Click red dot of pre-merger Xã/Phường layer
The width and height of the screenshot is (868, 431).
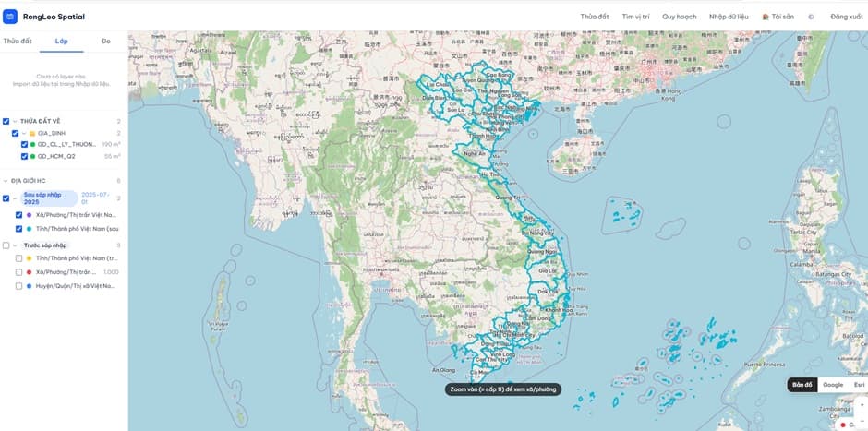click(29, 272)
